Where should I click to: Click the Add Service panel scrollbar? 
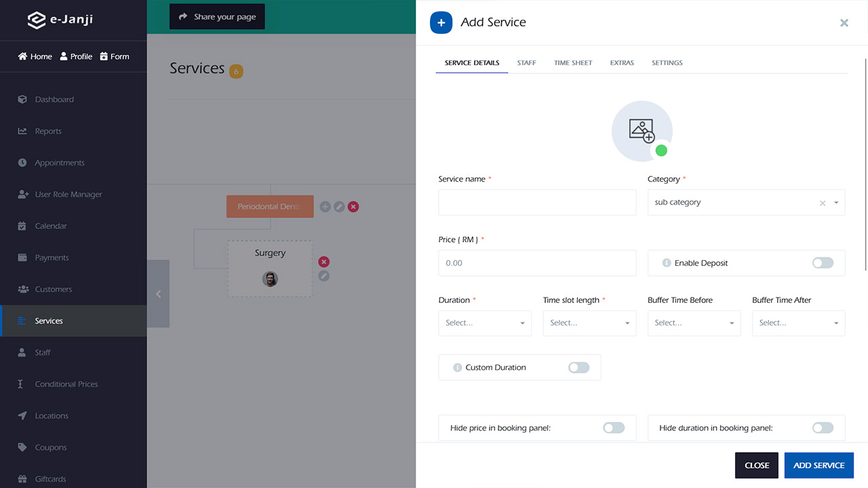[866, 166]
